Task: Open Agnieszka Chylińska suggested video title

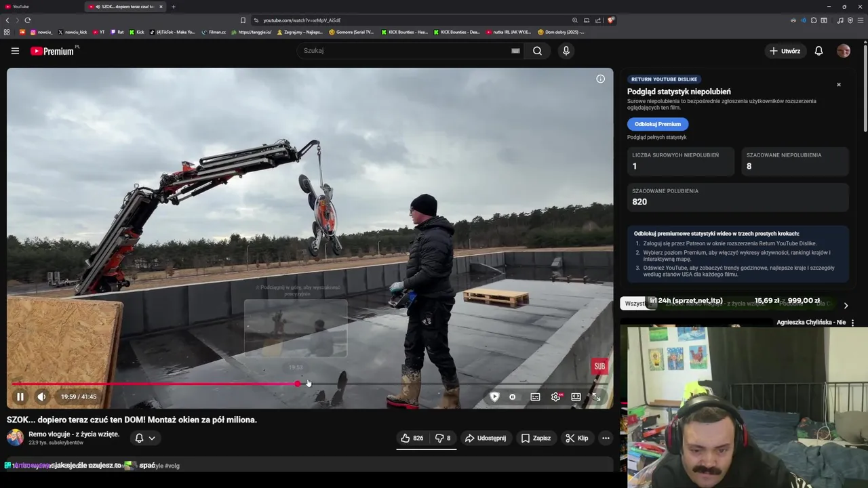Action: (811, 323)
